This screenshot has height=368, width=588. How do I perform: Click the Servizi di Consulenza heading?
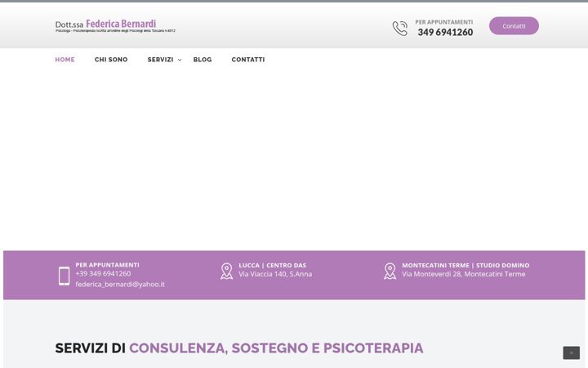239,348
